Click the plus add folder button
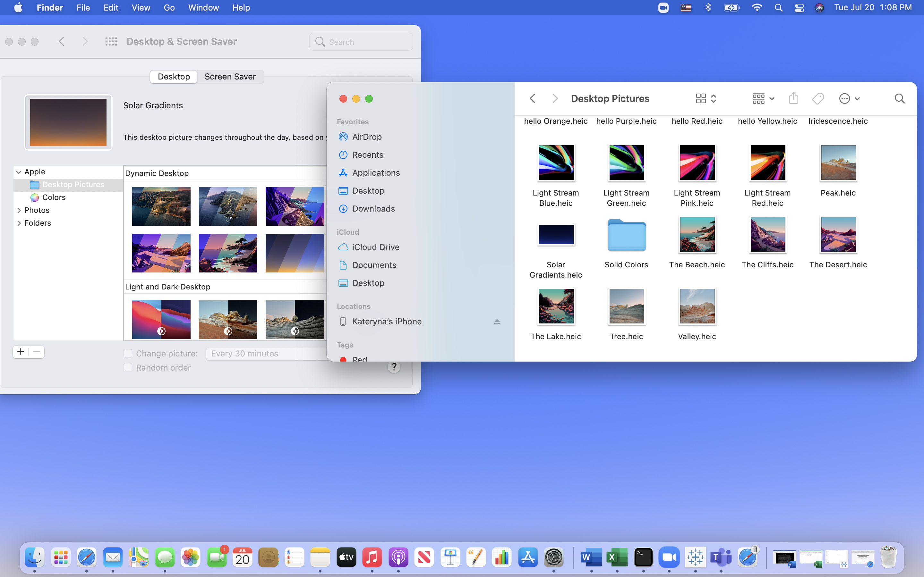 click(21, 352)
